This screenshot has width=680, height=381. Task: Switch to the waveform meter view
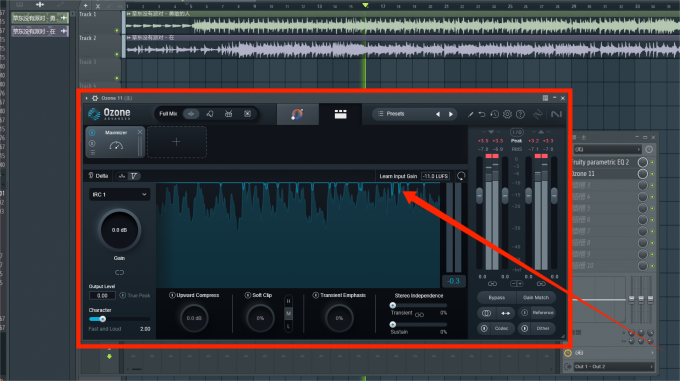click(122, 176)
